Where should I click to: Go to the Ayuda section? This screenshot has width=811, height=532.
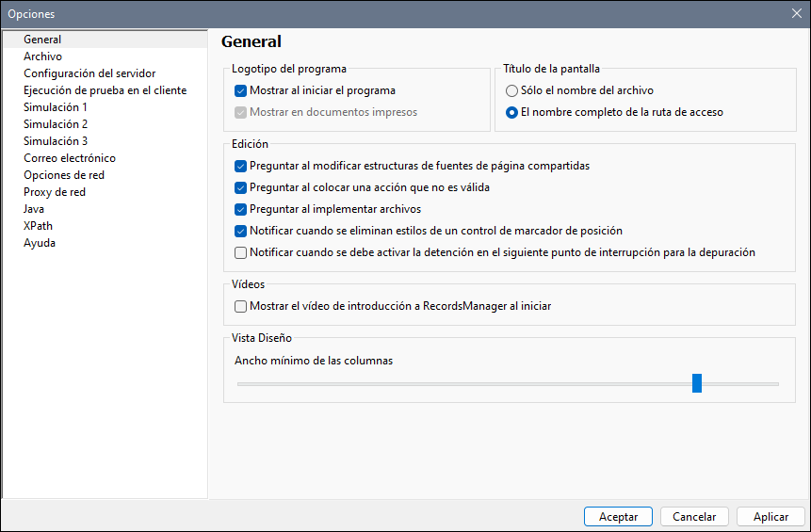click(40, 243)
